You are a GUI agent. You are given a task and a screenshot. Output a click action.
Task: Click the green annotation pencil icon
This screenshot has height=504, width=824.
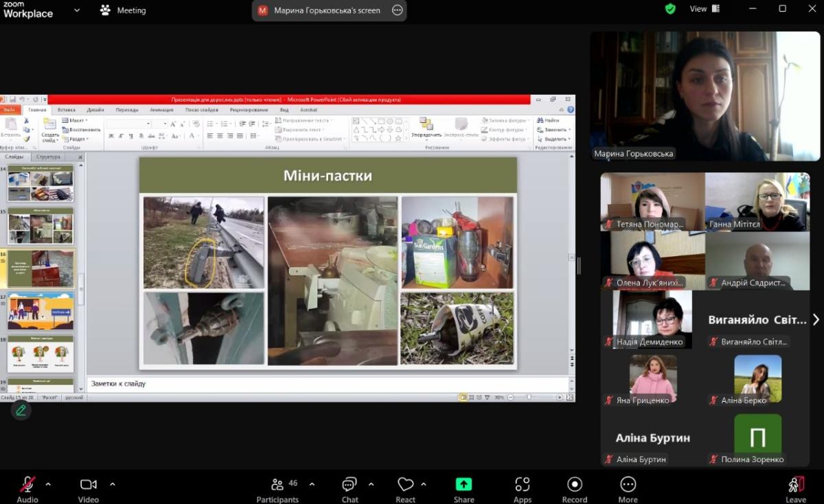click(21, 410)
